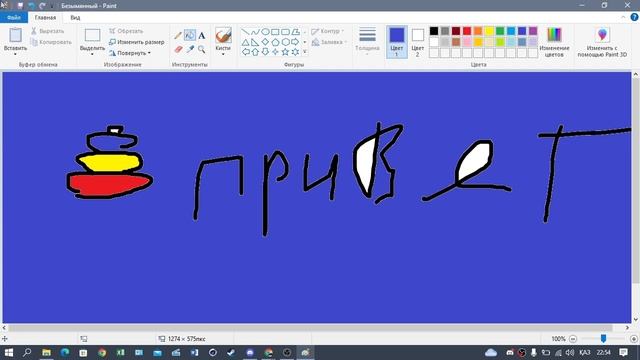Screen dimensions: 640x360
Task: Open the Заливка fill dropdown
Action: click(329, 42)
